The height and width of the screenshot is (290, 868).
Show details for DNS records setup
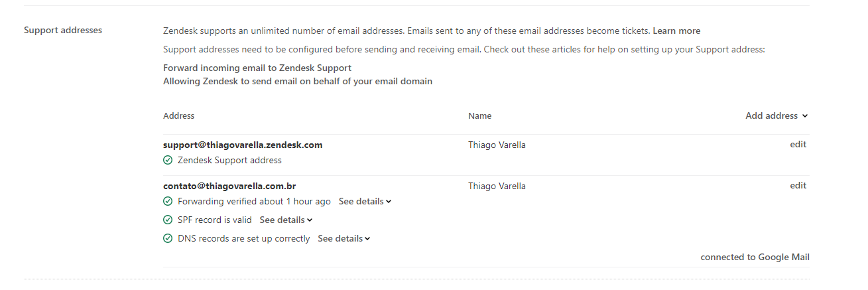pyautogui.click(x=343, y=239)
